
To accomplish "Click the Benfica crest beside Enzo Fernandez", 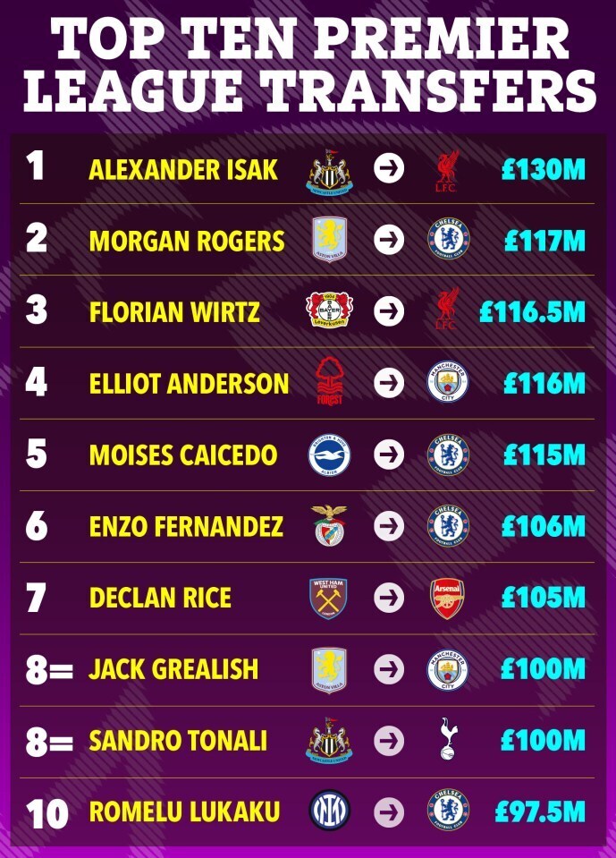I will pyautogui.click(x=329, y=525).
